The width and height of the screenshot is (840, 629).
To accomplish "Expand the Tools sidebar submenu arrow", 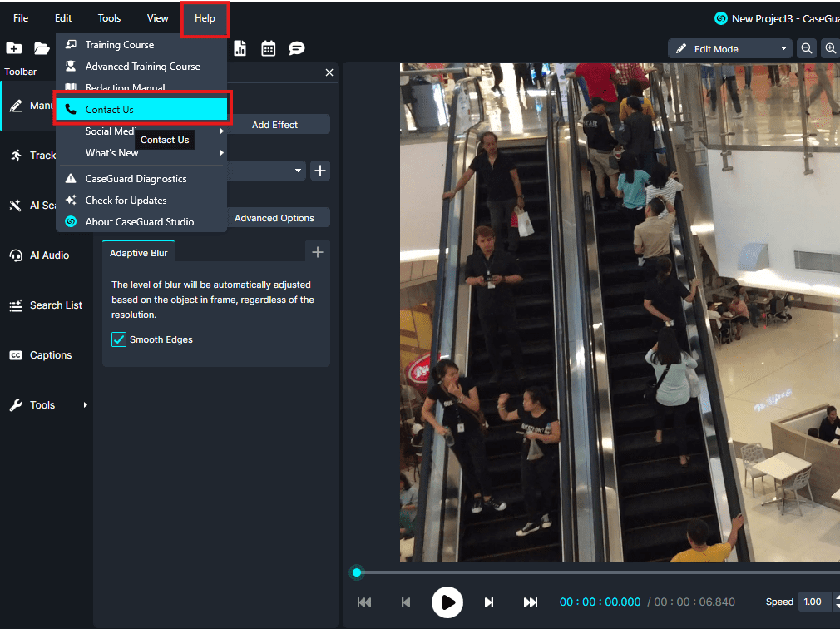I will pyautogui.click(x=85, y=405).
